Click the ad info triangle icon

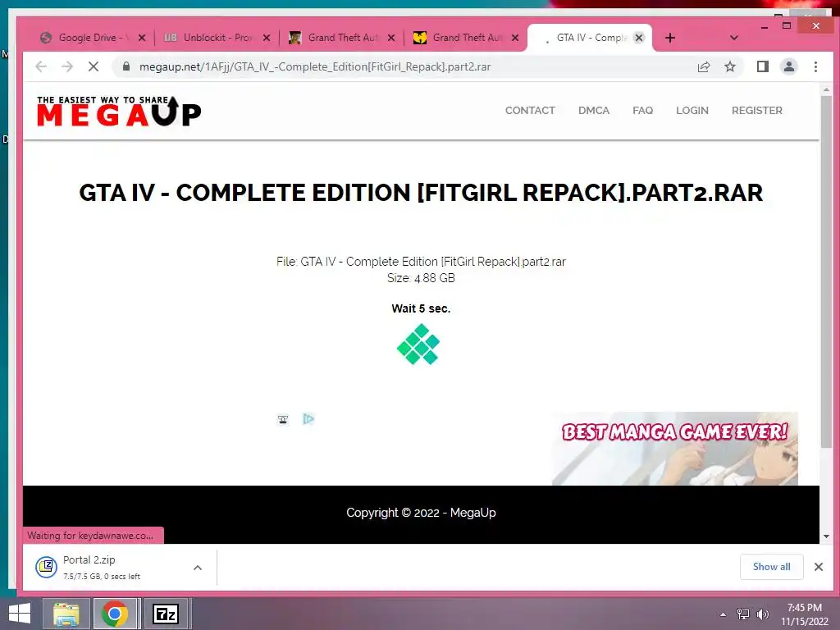tap(308, 419)
